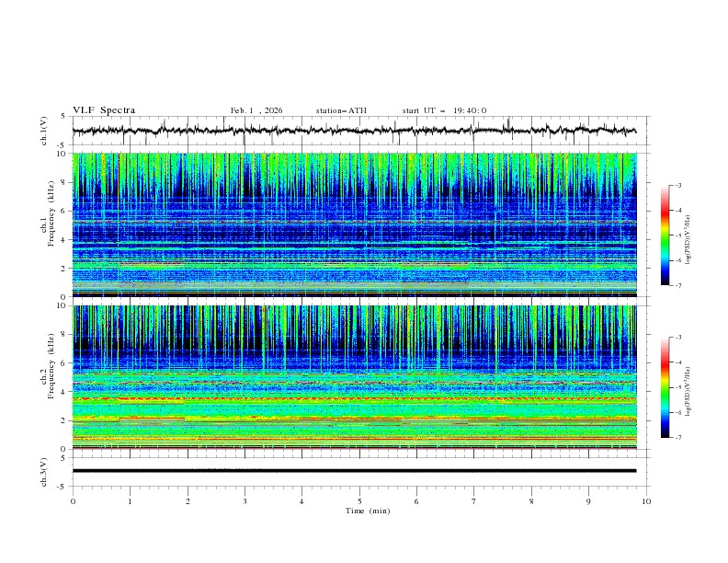The image size is (728, 563).
Task: Click inside the ch.2 spectrogram panel
Action: (x=354, y=377)
